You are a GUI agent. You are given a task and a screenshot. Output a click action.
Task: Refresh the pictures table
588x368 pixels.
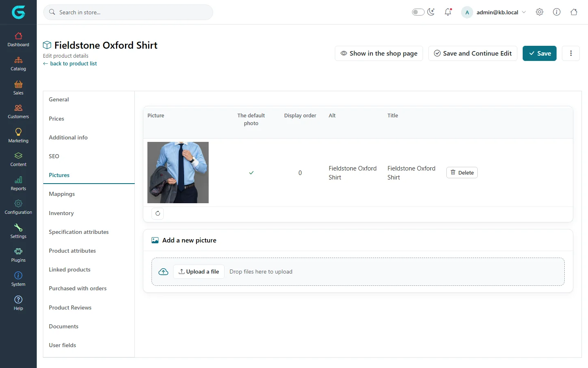158,213
